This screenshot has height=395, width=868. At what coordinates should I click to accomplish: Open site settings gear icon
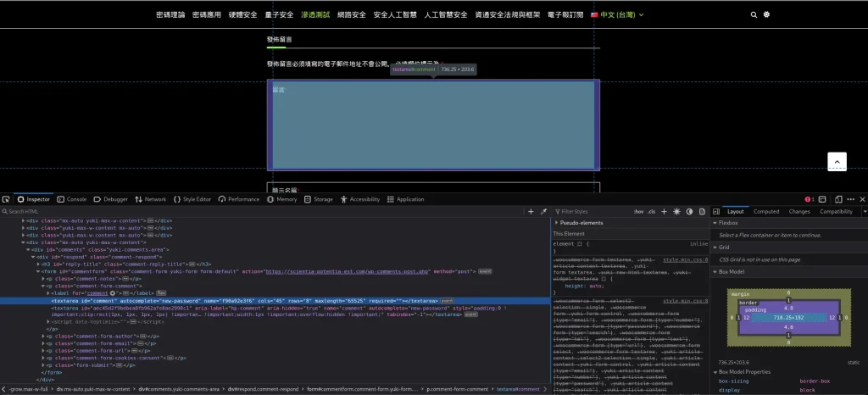coord(767,14)
